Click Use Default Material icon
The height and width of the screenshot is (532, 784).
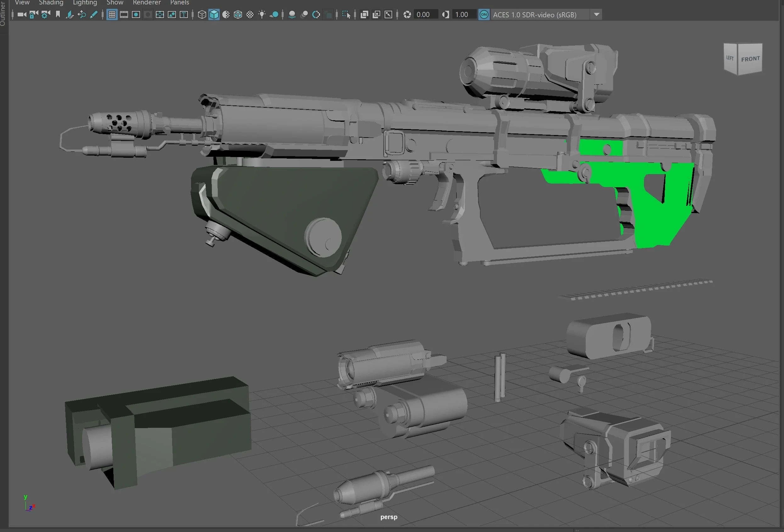tap(226, 14)
